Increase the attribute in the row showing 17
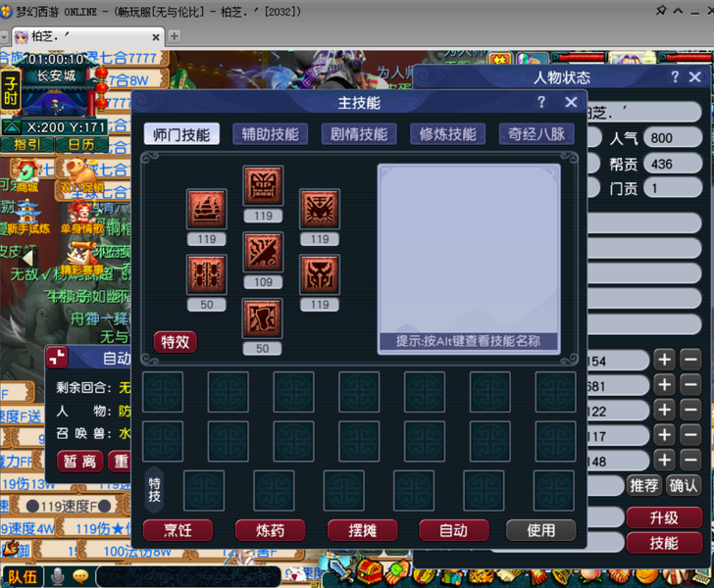 tap(664, 435)
